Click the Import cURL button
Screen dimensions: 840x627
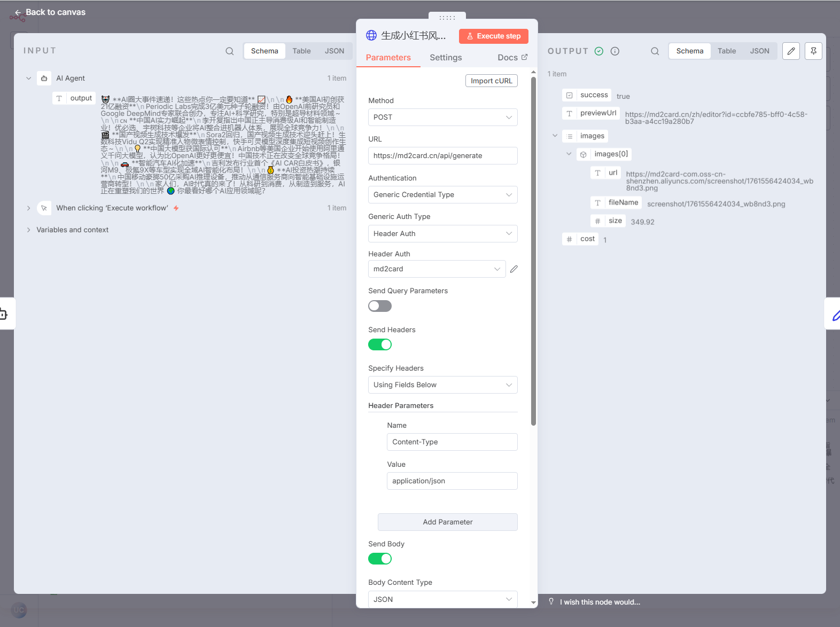point(492,81)
